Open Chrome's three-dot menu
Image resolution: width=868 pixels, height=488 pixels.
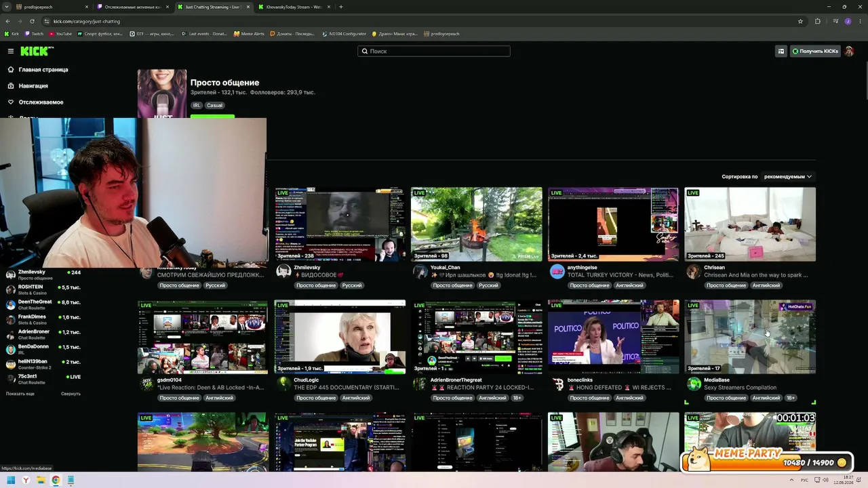coord(861,21)
